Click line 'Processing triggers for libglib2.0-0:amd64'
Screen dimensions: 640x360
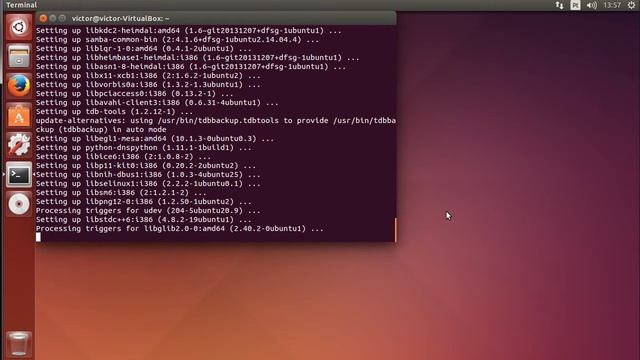(180, 229)
